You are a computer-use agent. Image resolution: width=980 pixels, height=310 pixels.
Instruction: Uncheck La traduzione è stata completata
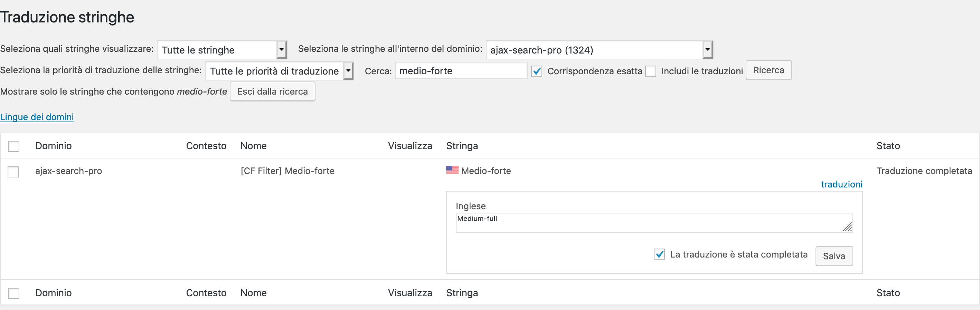659,254
